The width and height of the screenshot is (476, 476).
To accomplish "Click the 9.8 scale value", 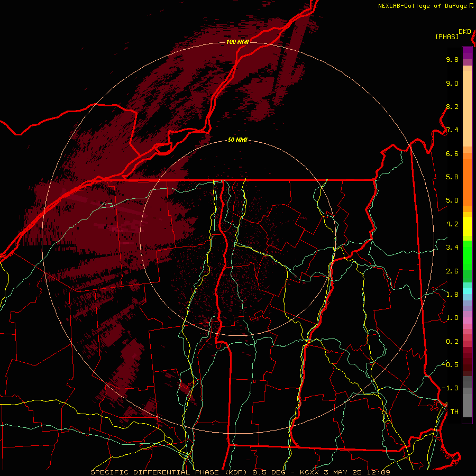I will coord(452,60).
